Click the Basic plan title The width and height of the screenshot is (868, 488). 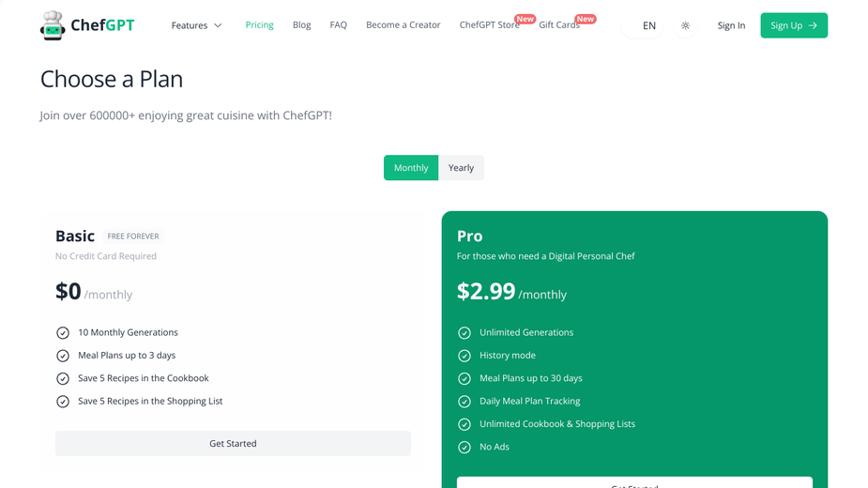pos(75,236)
